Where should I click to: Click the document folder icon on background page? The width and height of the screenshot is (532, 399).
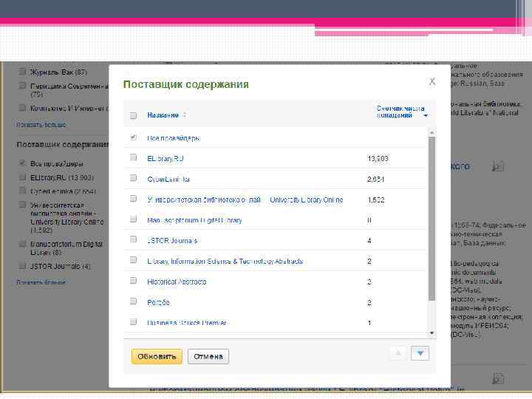(x=499, y=166)
